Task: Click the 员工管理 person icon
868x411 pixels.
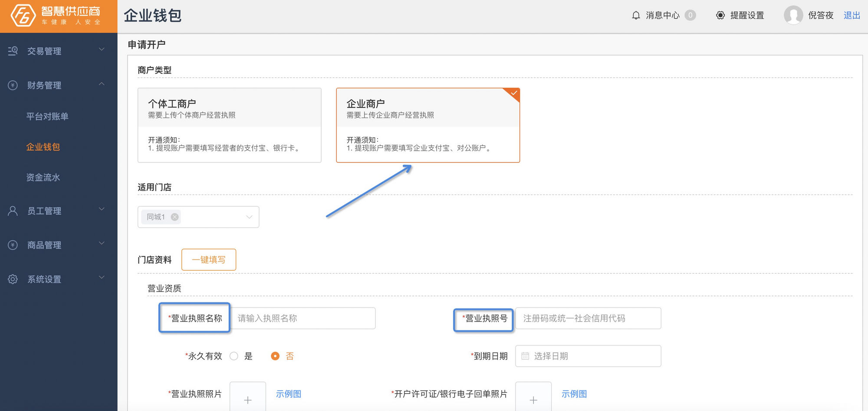Action: (13, 211)
